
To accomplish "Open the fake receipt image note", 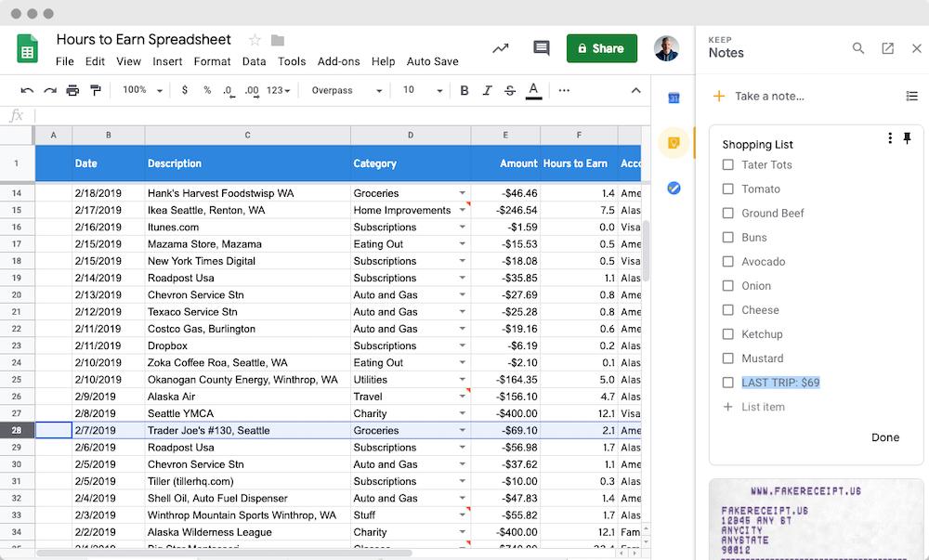I will (x=816, y=518).
